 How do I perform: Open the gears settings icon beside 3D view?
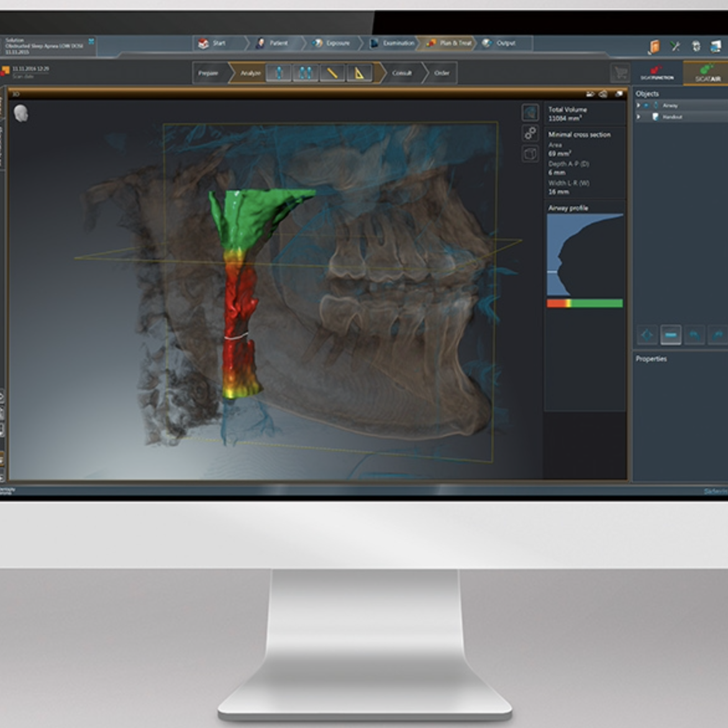pos(530,133)
